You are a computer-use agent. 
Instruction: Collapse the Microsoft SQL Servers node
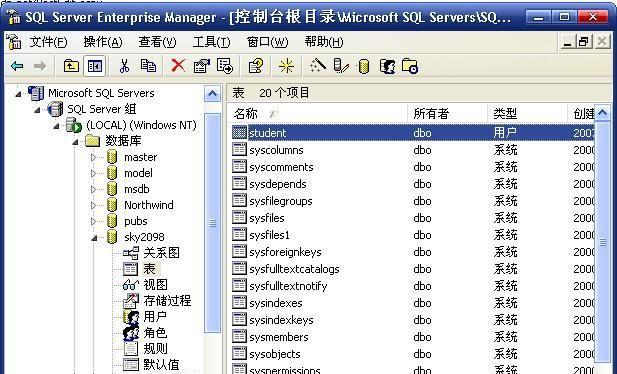[x=18, y=94]
